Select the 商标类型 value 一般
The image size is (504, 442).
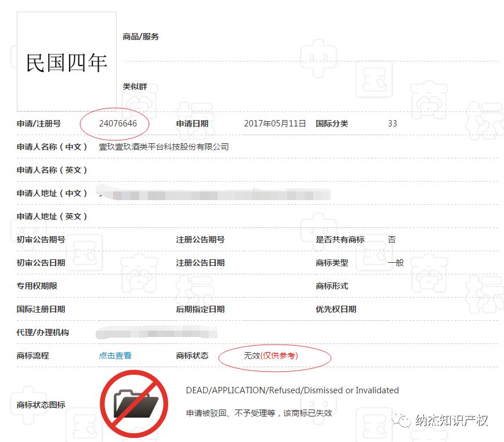[394, 262]
